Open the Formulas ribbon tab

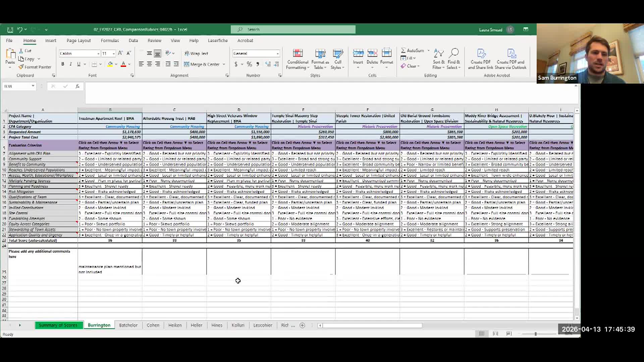[x=110, y=41]
